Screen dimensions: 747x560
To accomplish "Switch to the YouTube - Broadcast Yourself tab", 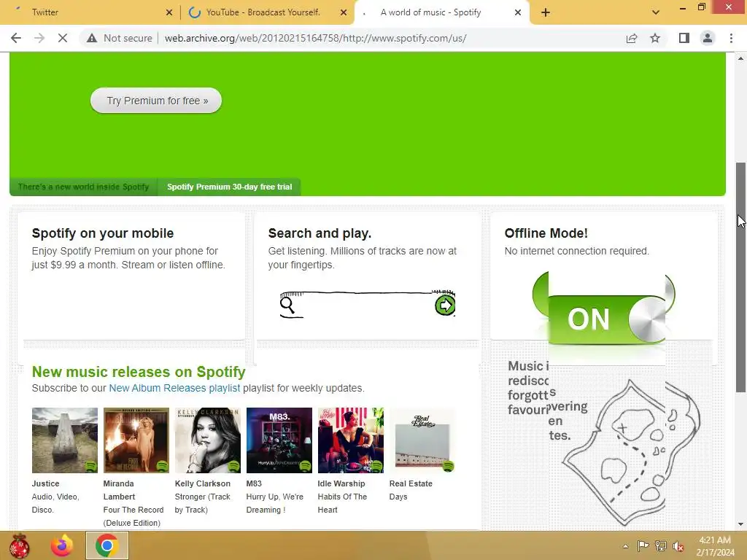I will (x=268, y=12).
